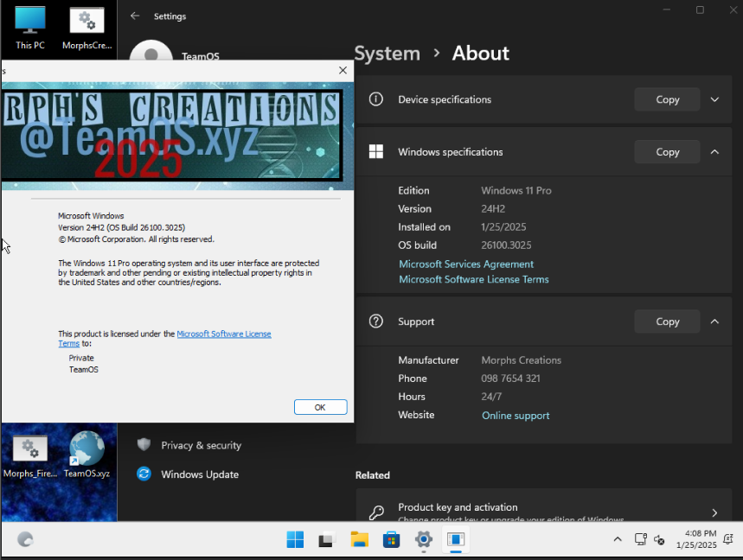Maximize the Settings window

tap(700, 10)
